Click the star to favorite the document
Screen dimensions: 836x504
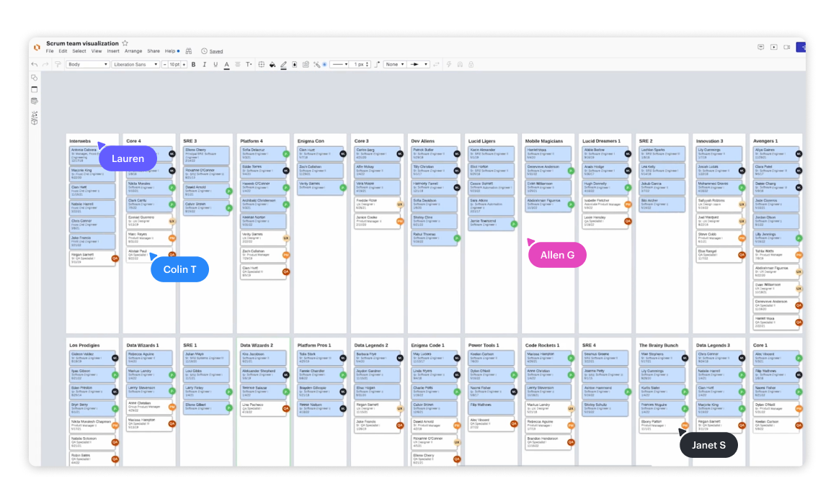(125, 44)
